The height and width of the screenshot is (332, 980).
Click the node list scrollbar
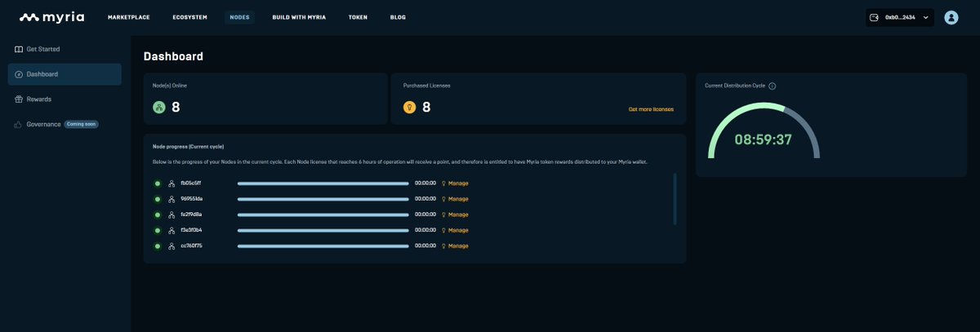(675, 199)
